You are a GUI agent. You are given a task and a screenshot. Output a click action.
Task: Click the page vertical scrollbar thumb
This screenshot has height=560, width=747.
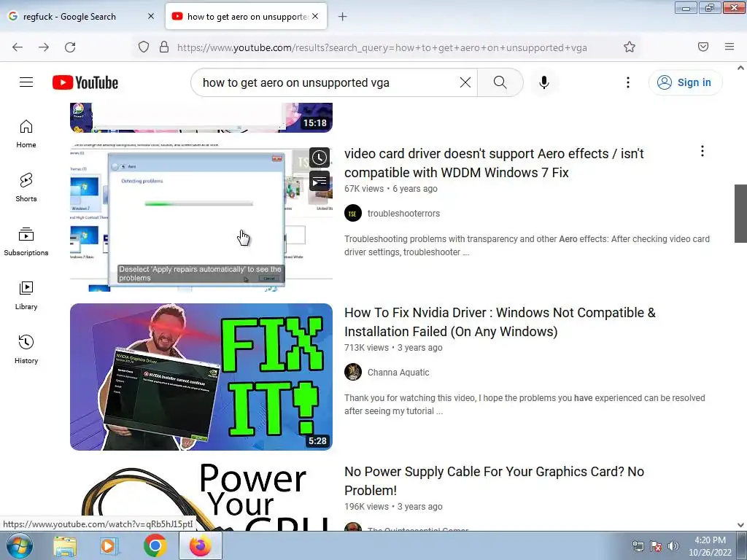coord(741,214)
